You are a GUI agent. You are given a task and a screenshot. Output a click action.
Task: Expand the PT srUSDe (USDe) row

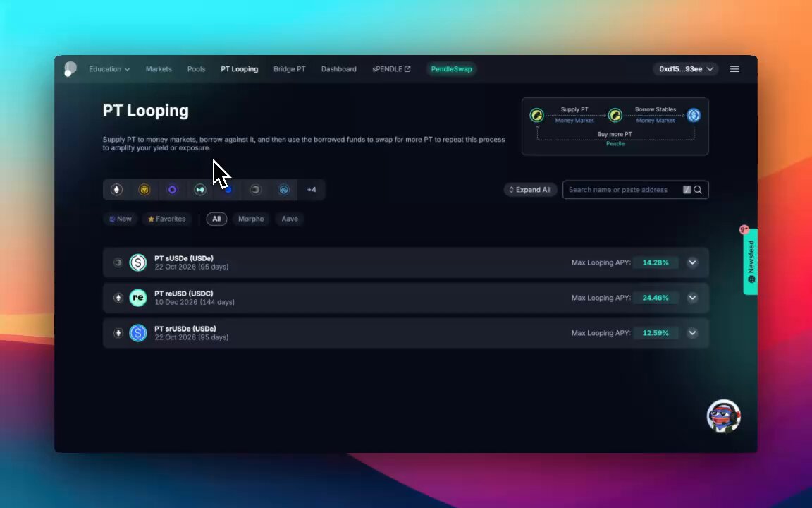coord(692,333)
